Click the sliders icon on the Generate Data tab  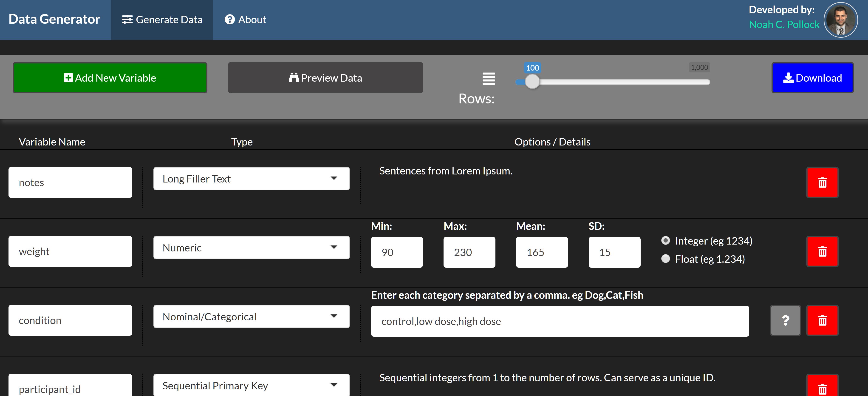coord(127,20)
